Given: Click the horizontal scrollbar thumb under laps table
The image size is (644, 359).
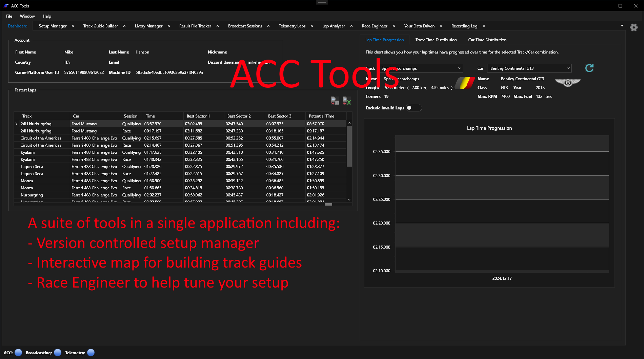Looking at the screenshot, I should point(328,204).
